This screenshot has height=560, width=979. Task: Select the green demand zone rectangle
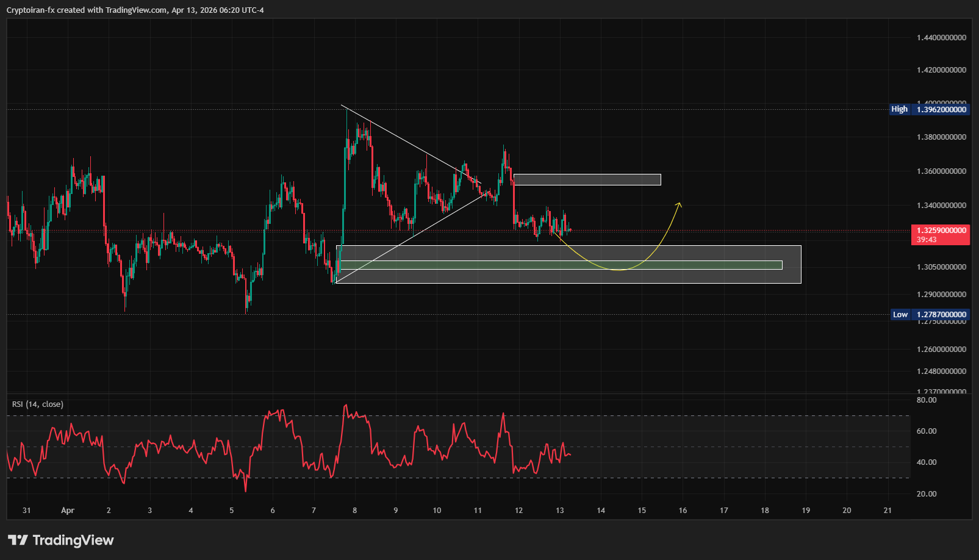(x=560, y=265)
